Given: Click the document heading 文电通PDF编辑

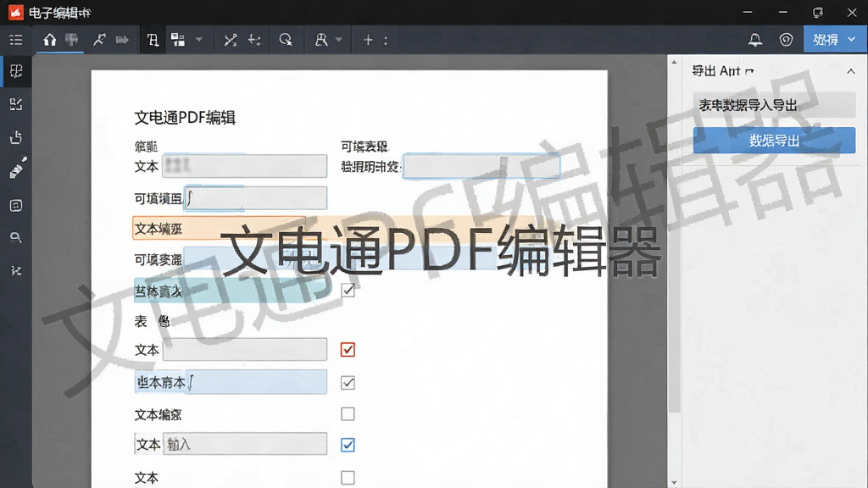Looking at the screenshot, I should click(x=185, y=118).
